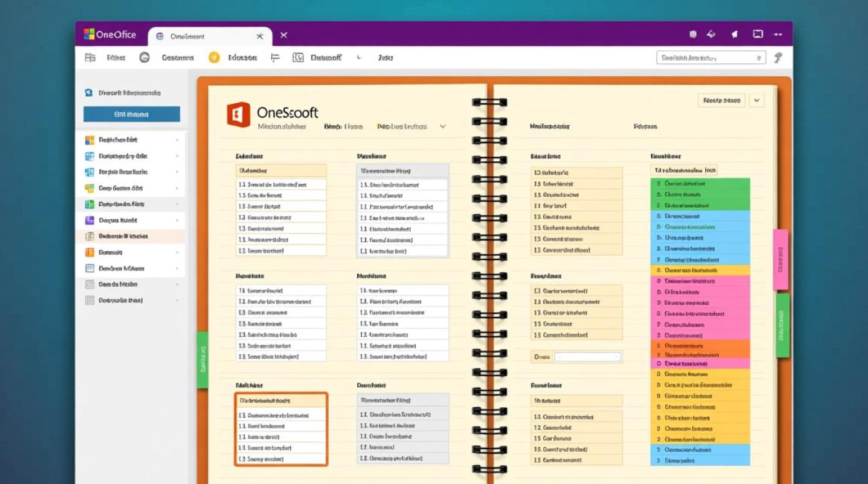868x484 pixels.
Task: Click the blue icon heading the left sidebar
Action: (89, 93)
